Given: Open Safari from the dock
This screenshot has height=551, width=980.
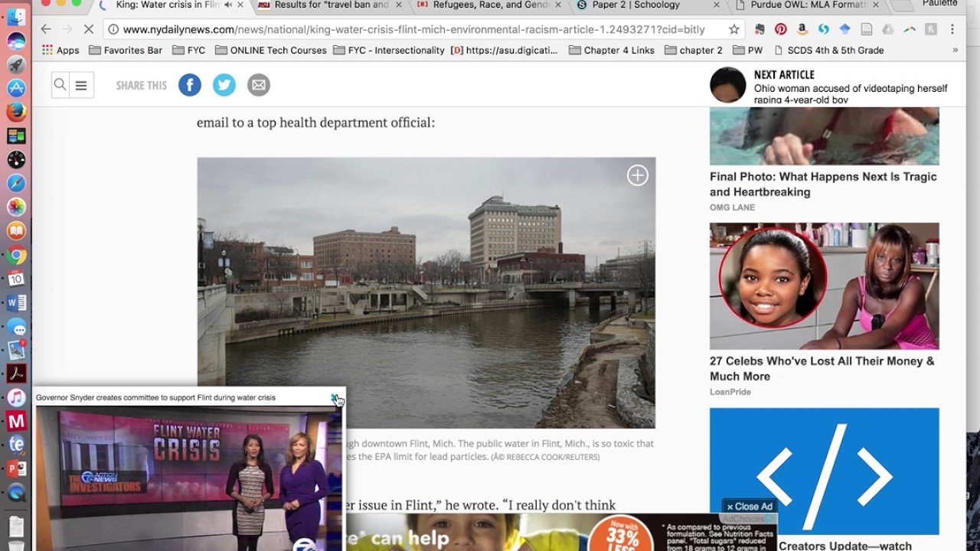Looking at the screenshot, I should [16, 183].
